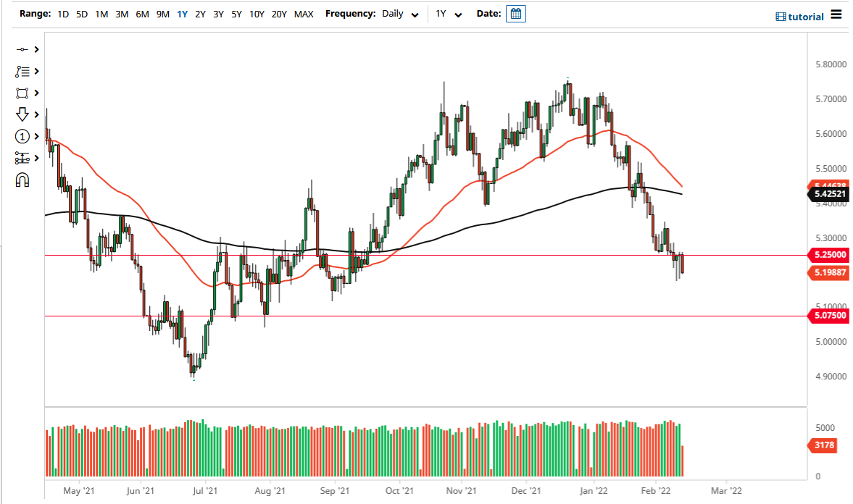Open the hamburger menu in top right

tap(836, 16)
